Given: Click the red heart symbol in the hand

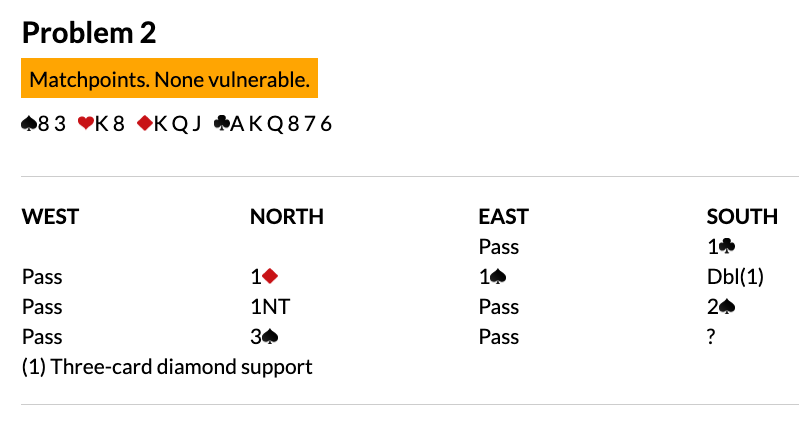Looking at the screenshot, I should (x=85, y=125).
